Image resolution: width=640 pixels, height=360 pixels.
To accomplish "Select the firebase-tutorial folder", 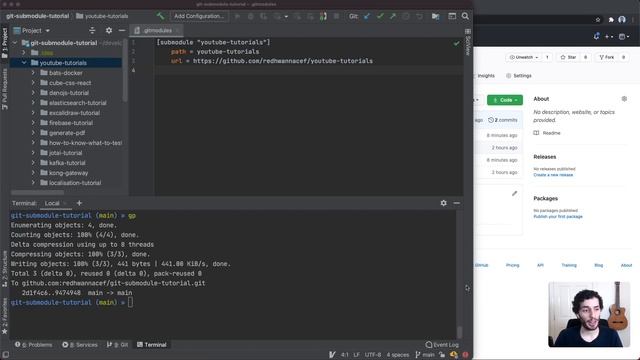I will (x=71, y=122).
